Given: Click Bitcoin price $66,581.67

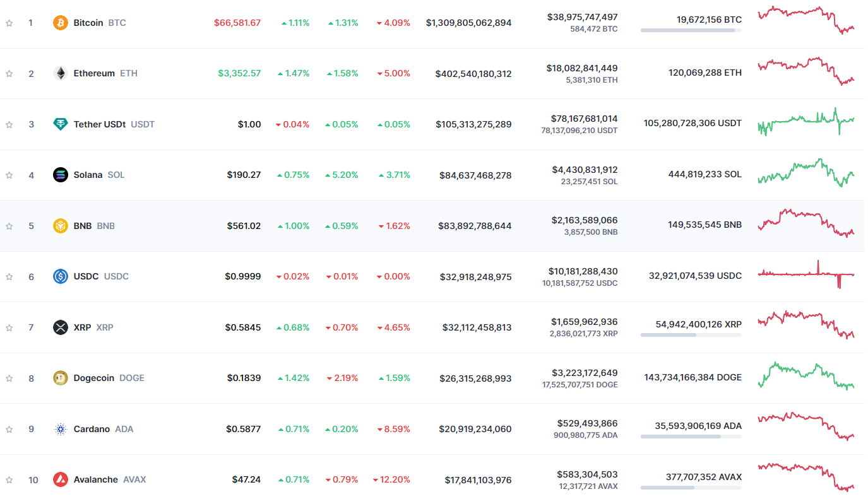Looking at the screenshot, I should 237,23.
